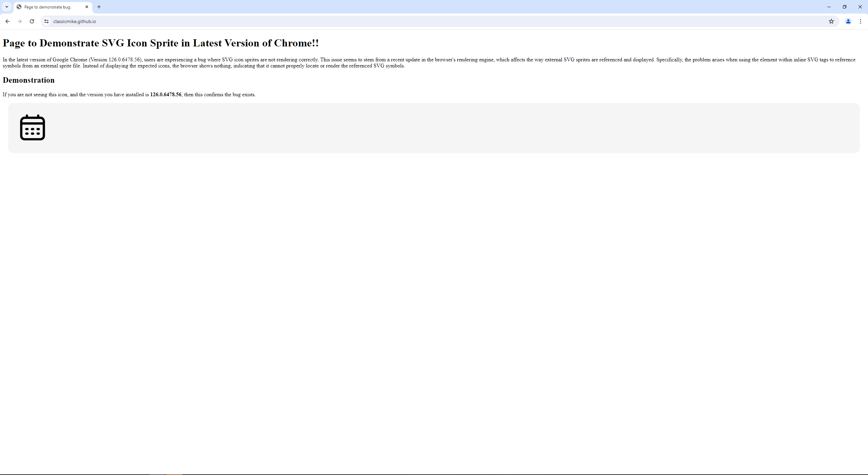Select the 'Page to demonstrate bug.' tab
Image resolution: width=868 pixels, height=475 pixels.
pyautogui.click(x=51, y=7)
